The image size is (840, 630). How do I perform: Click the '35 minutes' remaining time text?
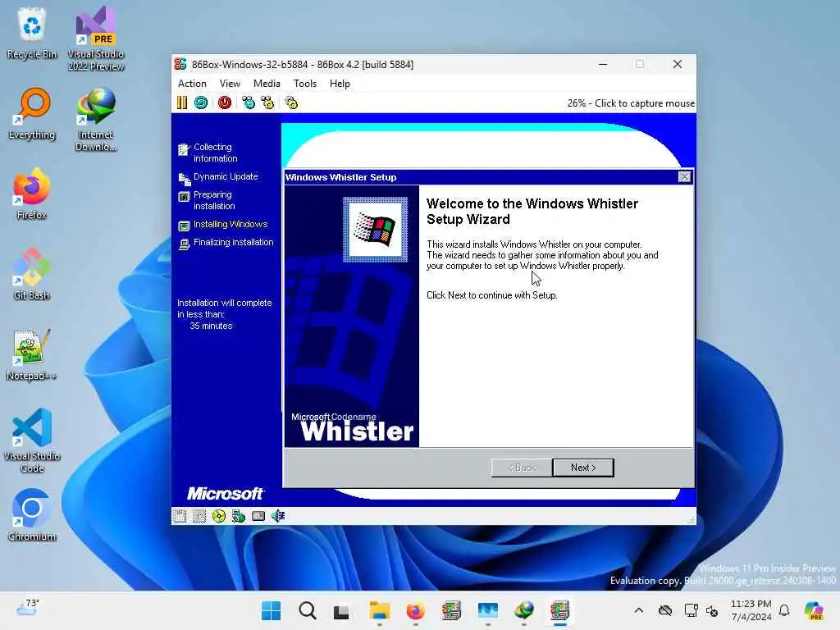(x=211, y=326)
